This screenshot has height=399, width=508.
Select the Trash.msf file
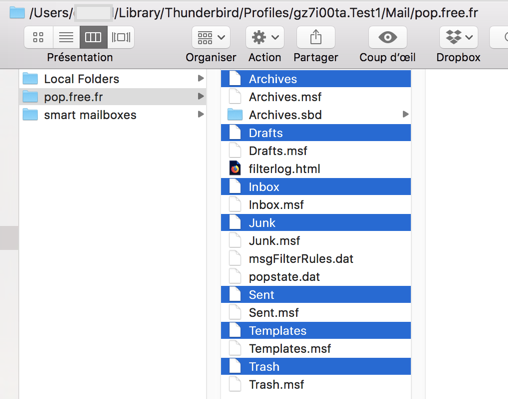[x=316, y=385]
